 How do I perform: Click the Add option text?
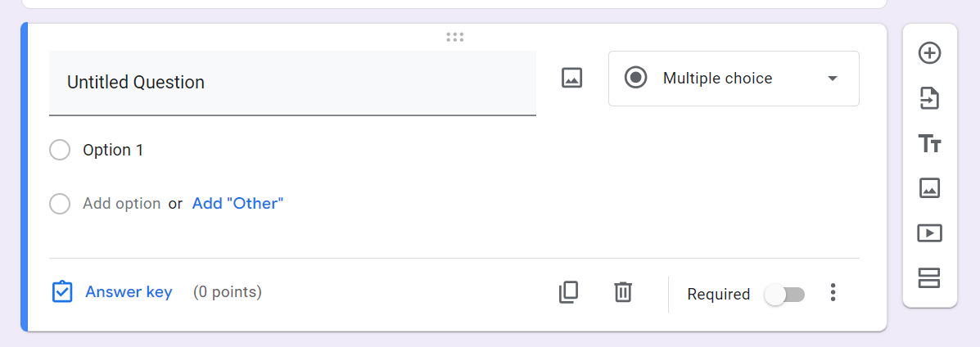(121, 204)
